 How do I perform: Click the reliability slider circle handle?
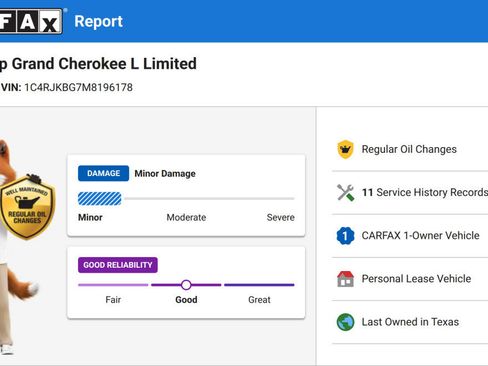pos(186,285)
